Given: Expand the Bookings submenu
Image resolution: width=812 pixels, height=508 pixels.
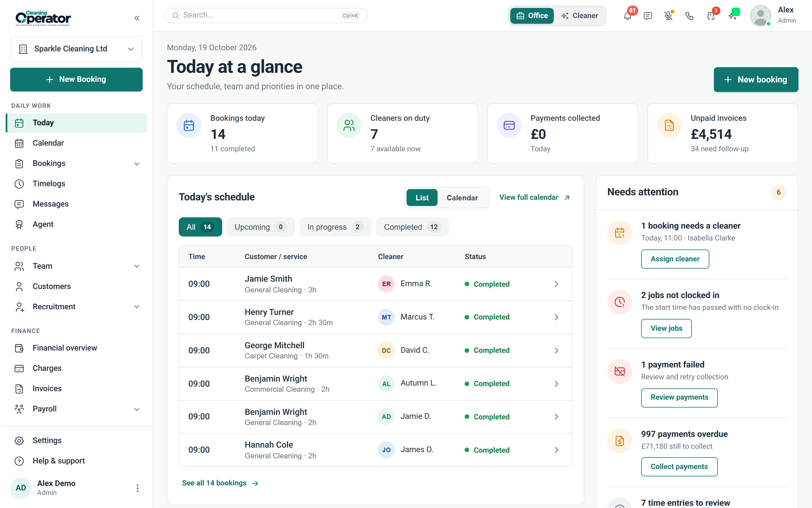Looking at the screenshot, I should (x=136, y=164).
